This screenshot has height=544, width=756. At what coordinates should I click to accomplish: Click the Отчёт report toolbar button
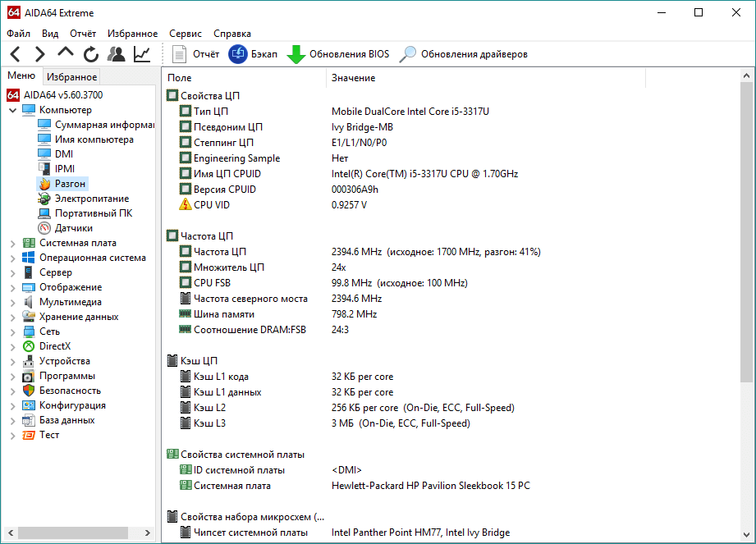click(x=195, y=54)
